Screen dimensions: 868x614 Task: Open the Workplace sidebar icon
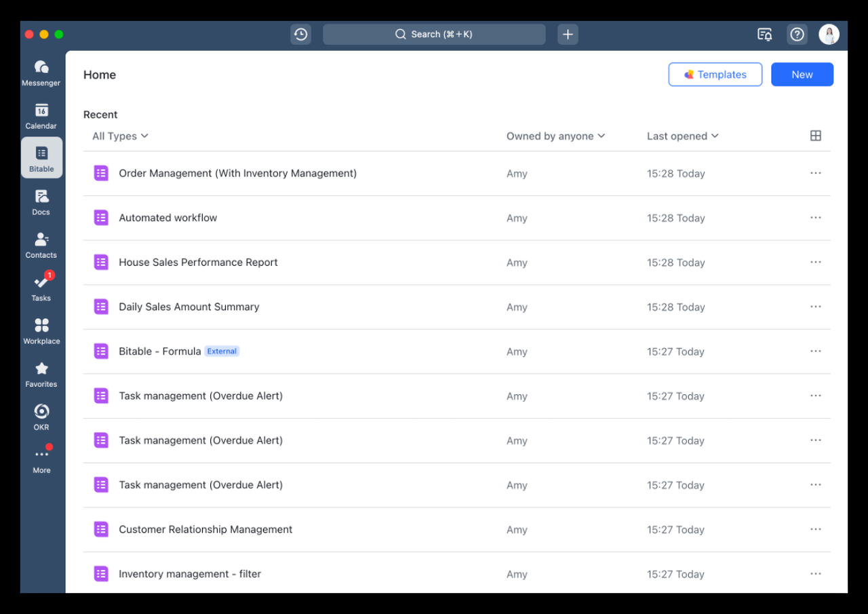pyautogui.click(x=41, y=330)
